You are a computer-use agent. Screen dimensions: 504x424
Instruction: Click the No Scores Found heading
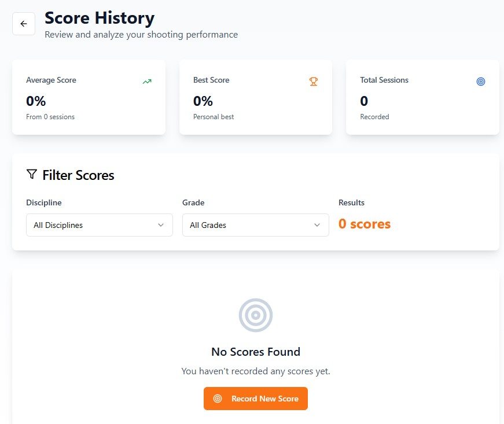(256, 352)
